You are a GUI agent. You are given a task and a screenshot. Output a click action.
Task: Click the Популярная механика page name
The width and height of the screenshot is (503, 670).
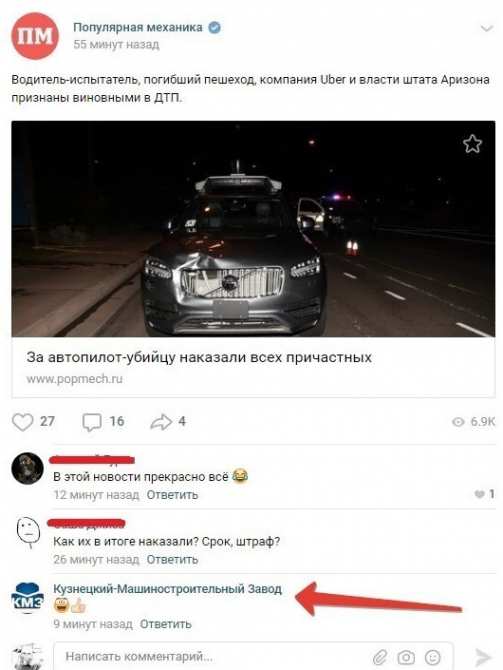tap(138, 27)
